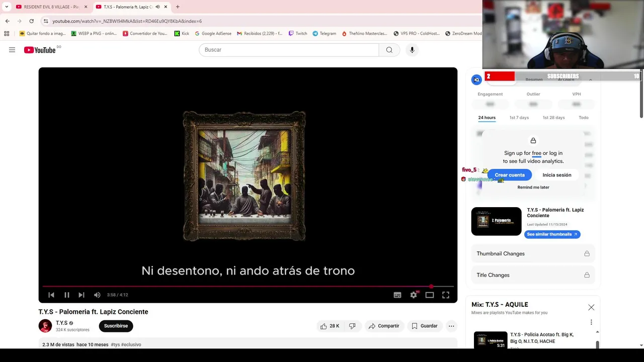Reload the current page
This screenshot has height=362, width=644.
(x=31, y=21)
